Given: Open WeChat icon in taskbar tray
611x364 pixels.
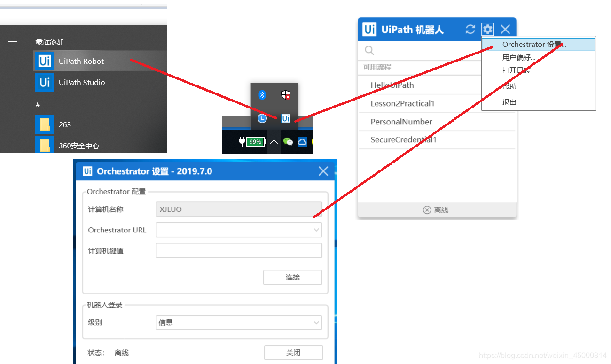Looking at the screenshot, I should tap(288, 141).
